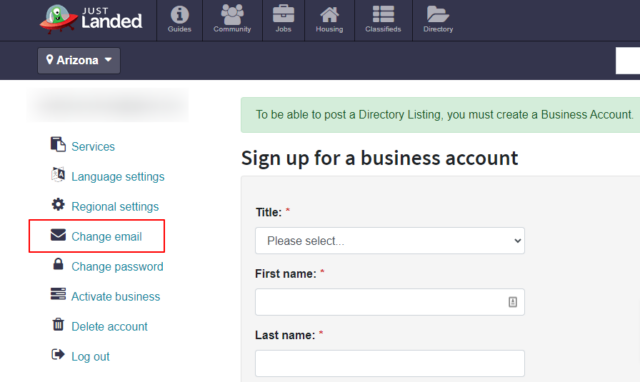The width and height of the screenshot is (640, 382).
Task: Go to the Classifieds menu text
Action: pyautogui.click(x=383, y=29)
